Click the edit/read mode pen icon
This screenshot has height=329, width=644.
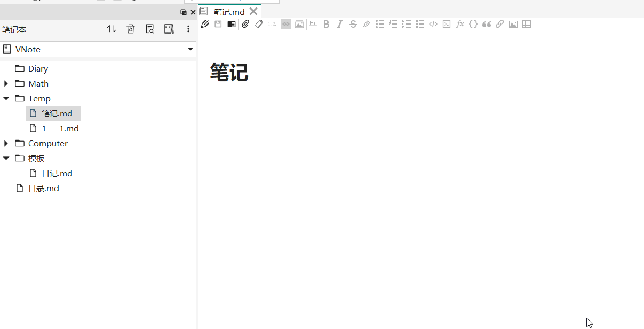click(x=205, y=24)
